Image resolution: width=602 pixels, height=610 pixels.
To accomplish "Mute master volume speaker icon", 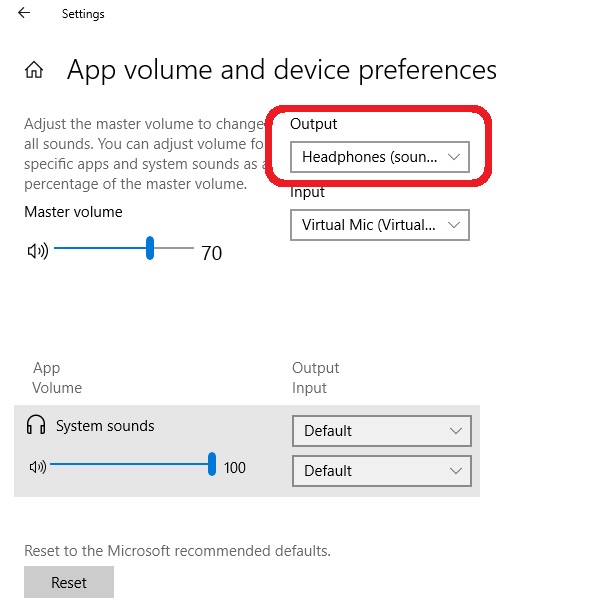I will (x=38, y=251).
